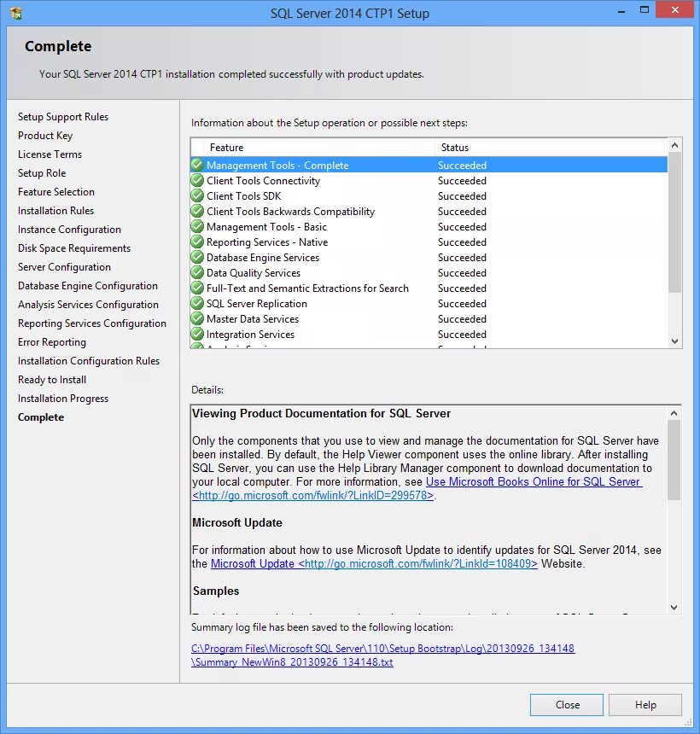Click check icon beside Full-Text and Semantic Extractions
This screenshot has height=734, width=700.
tap(197, 288)
